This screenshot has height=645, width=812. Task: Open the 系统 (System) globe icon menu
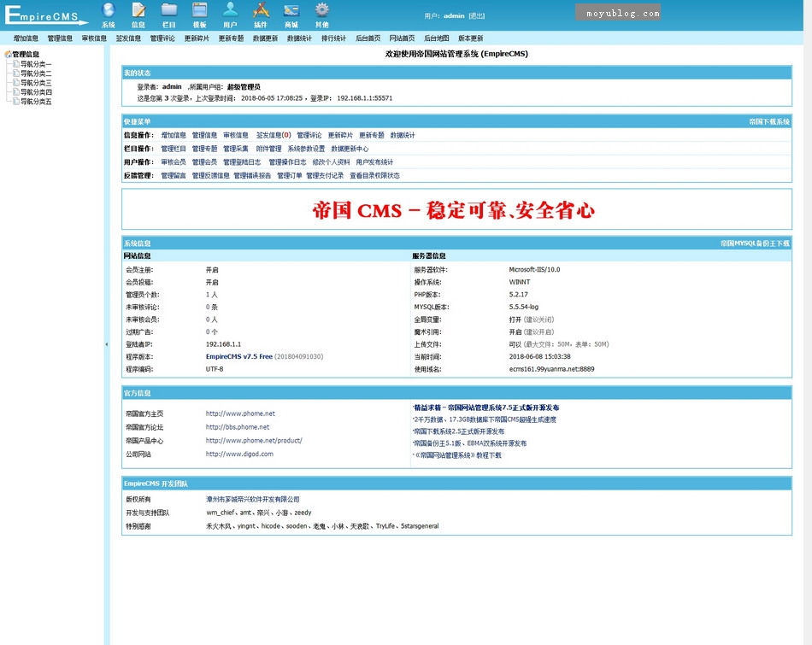(109, 15)
